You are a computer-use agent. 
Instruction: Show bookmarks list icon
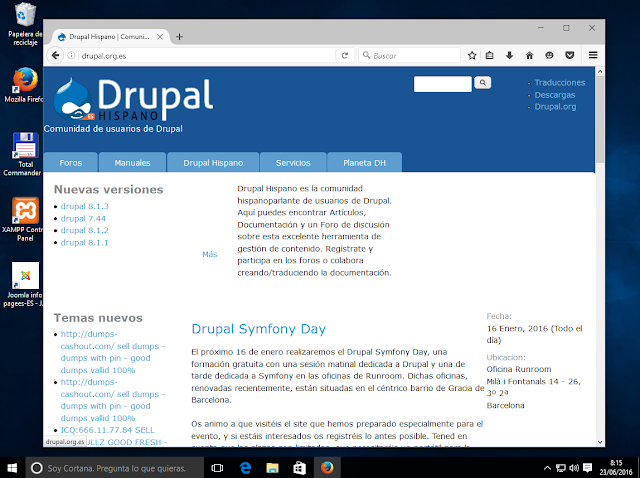[489, 55]
